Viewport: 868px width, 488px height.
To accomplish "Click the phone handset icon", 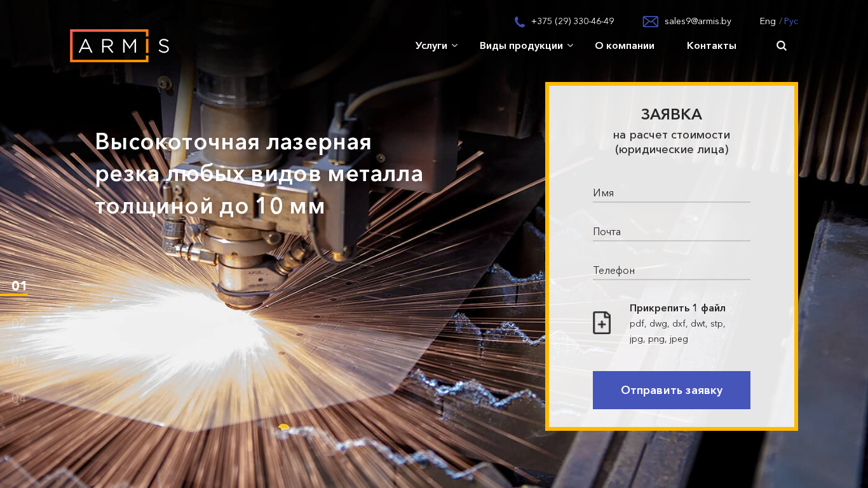I will point(519,22).
